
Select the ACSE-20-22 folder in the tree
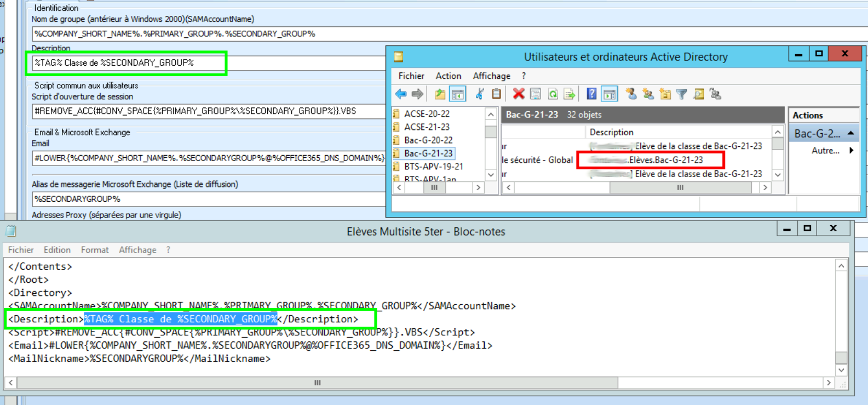[x=427, y=114]
